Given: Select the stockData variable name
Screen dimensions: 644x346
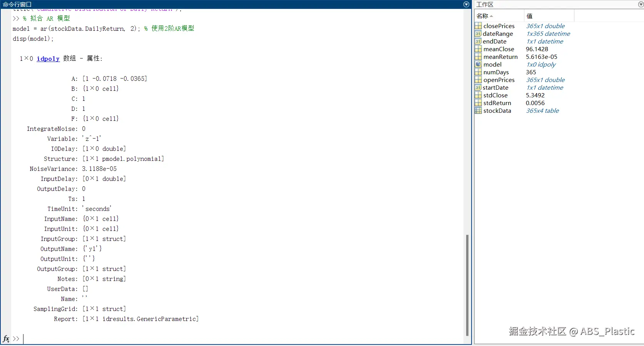Looking at the screenshot, I should (497, 110).
